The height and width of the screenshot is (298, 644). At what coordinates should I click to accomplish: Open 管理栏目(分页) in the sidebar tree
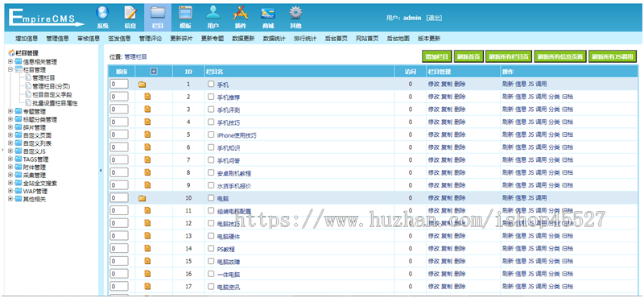(52, 86)
